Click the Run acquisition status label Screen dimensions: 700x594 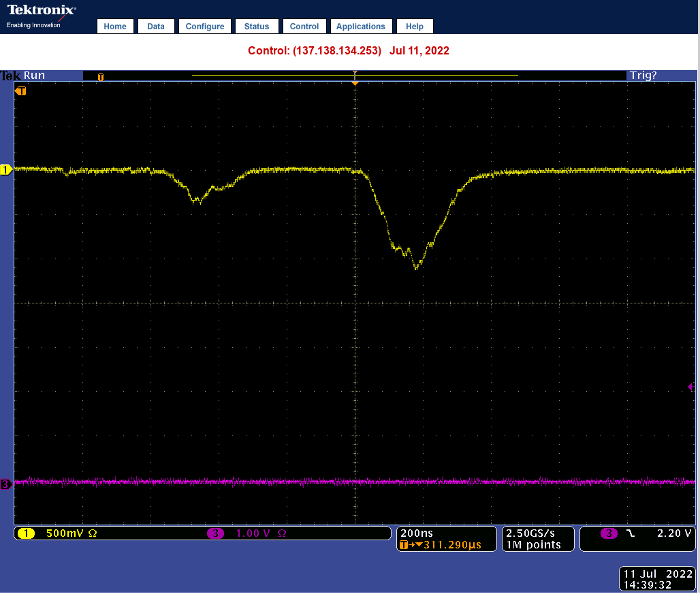(34, 76)
